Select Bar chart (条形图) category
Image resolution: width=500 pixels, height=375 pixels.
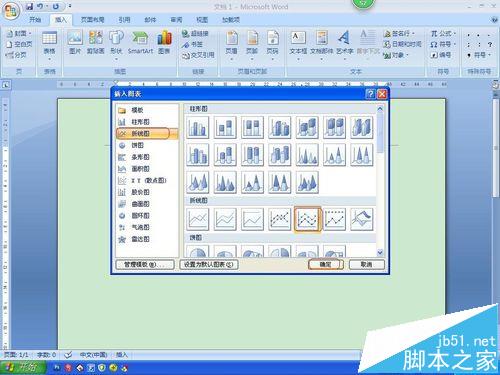click(x=147, y=157)
